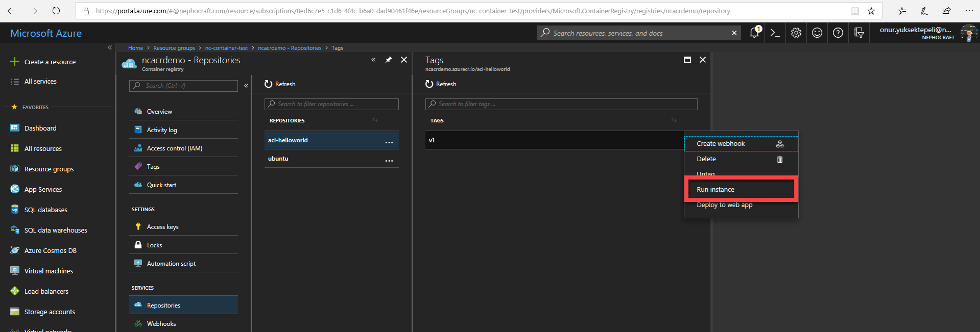Image resolution: width=980 pixels, height=332 pixels.
Task: Click the Resource groups breadcrumb link
Action: [x=174, y=48]
